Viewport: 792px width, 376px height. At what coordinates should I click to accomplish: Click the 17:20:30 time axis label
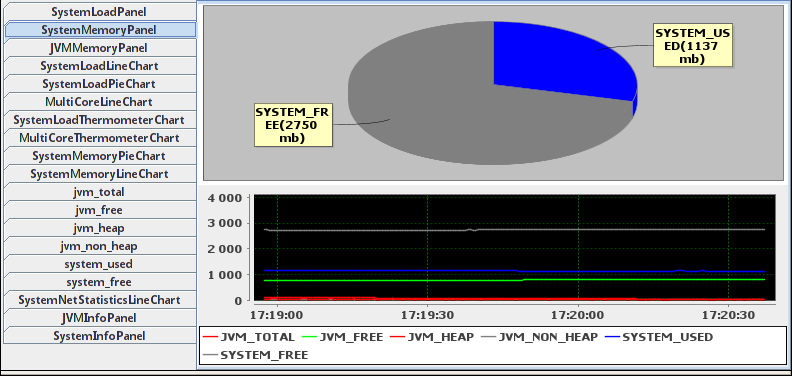pos(728,315)
